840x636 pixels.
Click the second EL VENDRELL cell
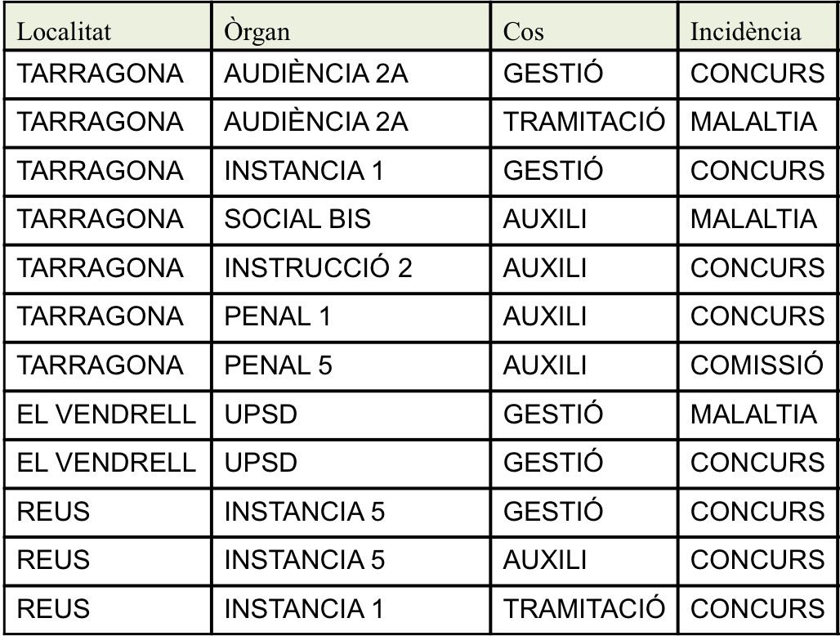108,464
